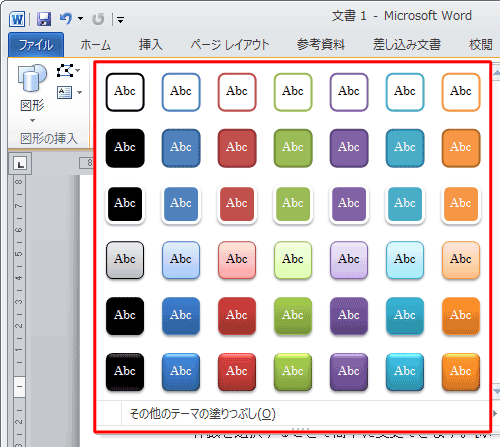Click the Word application icon in title bar
Screen dimensions: 500x447
click(17, 19)
